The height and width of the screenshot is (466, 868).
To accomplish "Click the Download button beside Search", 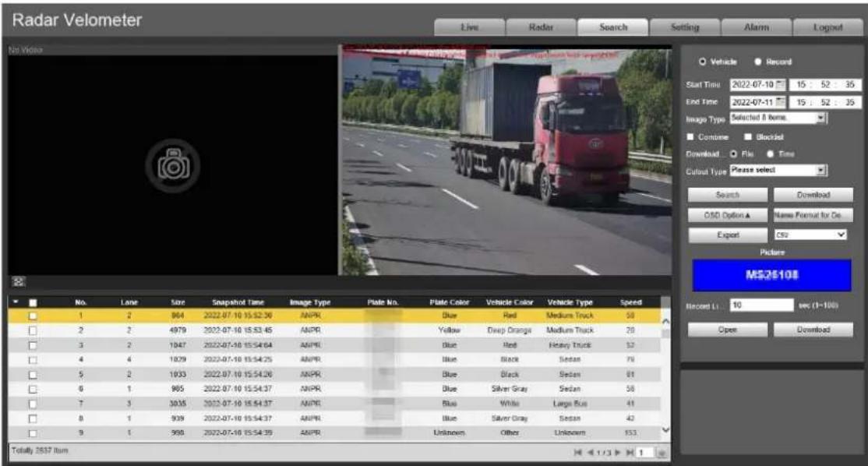I will pos(813,195).
